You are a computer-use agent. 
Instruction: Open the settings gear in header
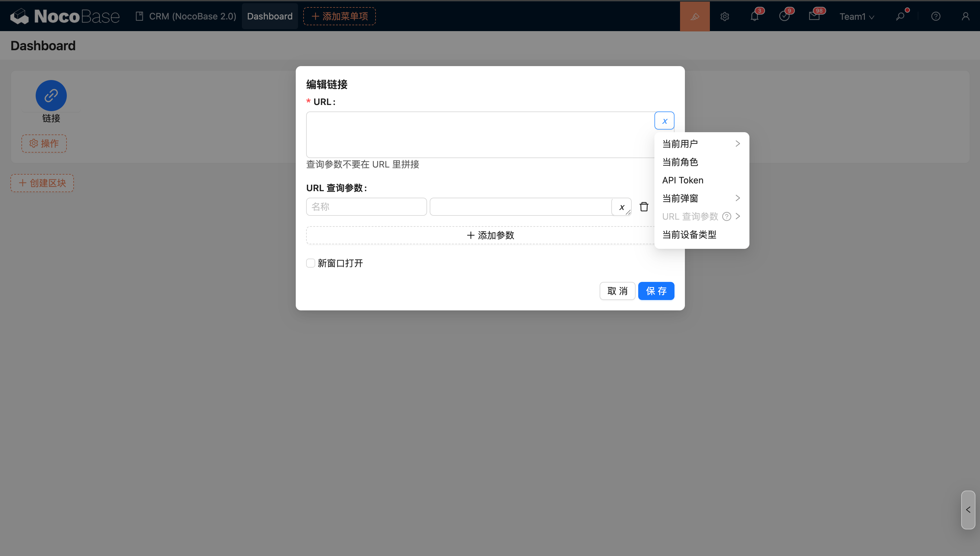coord(724,17)
